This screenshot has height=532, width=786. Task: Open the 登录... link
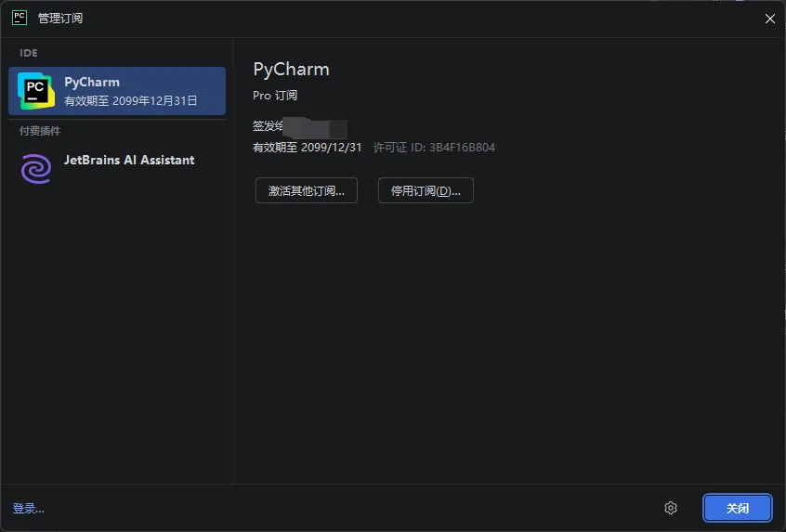29,509
